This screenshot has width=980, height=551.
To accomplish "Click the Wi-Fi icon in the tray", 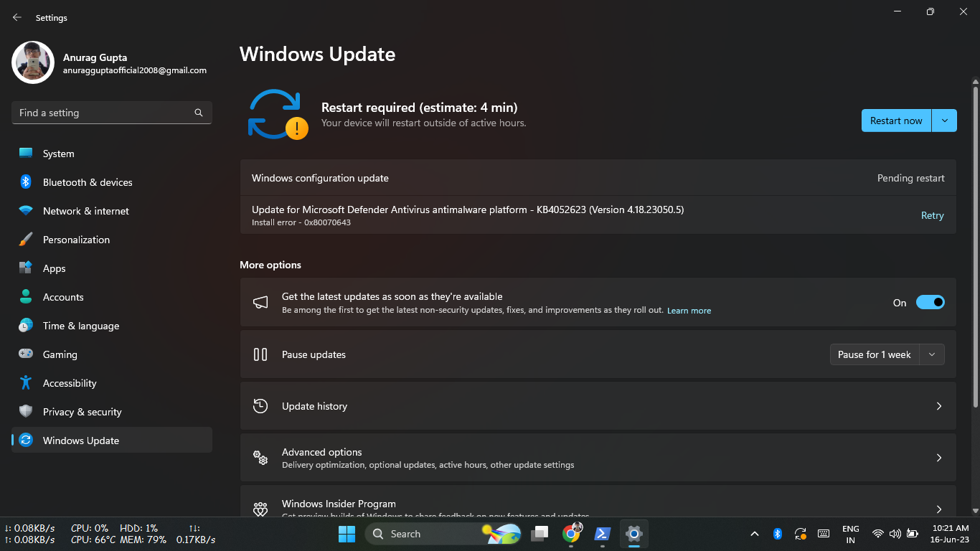I will (878, 534).
